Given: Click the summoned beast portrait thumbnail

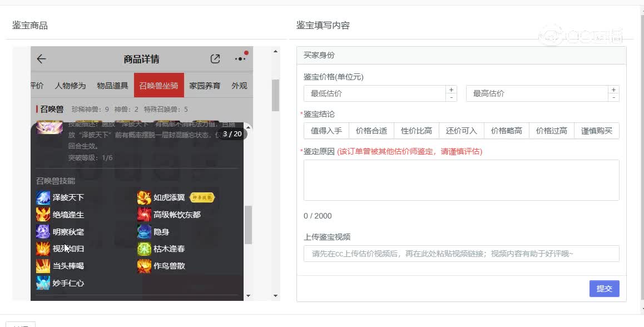Looking at the screenshot, I should (49, 127).
